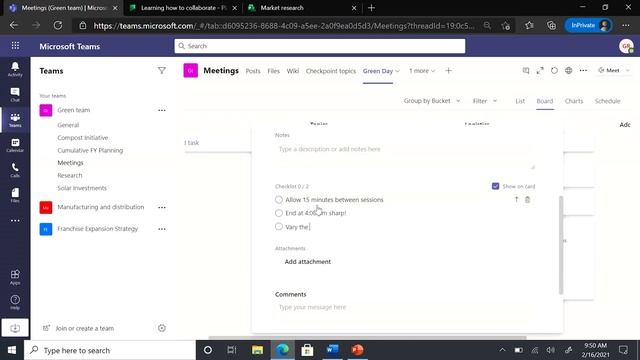Open File Explorer from taskbar
The height and width of the screenshot is (360, 640).
(x=258, y=350)
